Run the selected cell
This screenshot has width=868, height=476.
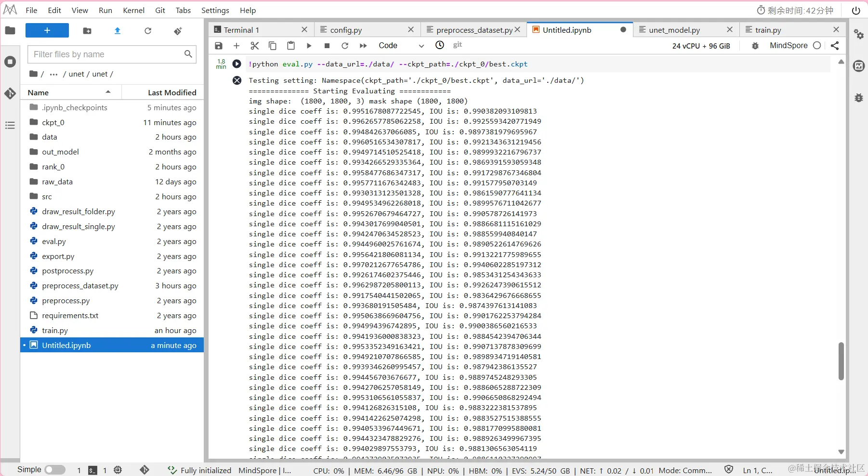pos(309,46)
